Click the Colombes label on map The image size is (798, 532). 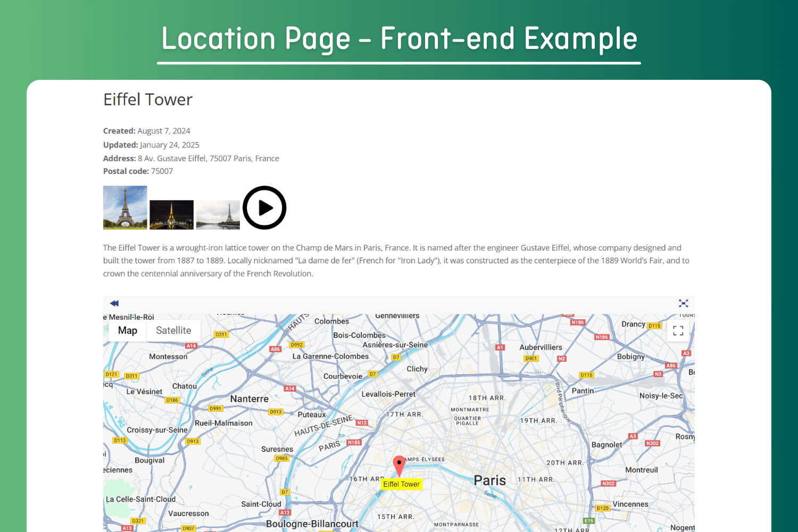(331, 321)
